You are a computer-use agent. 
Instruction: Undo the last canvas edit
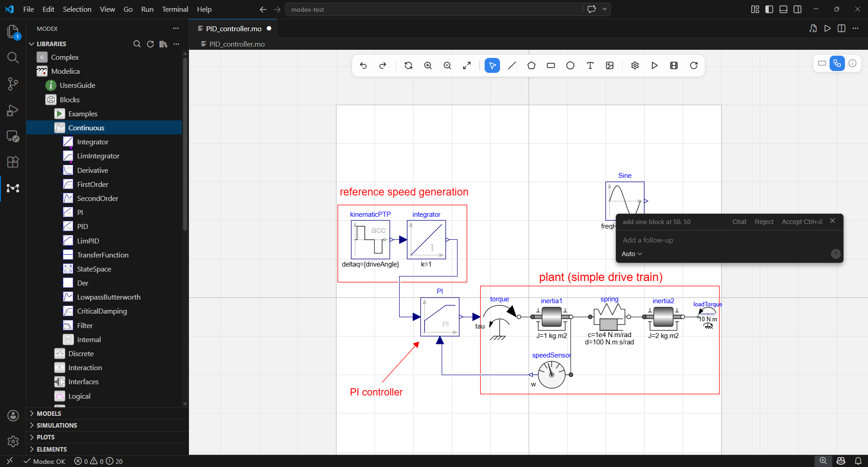[363, 65]
